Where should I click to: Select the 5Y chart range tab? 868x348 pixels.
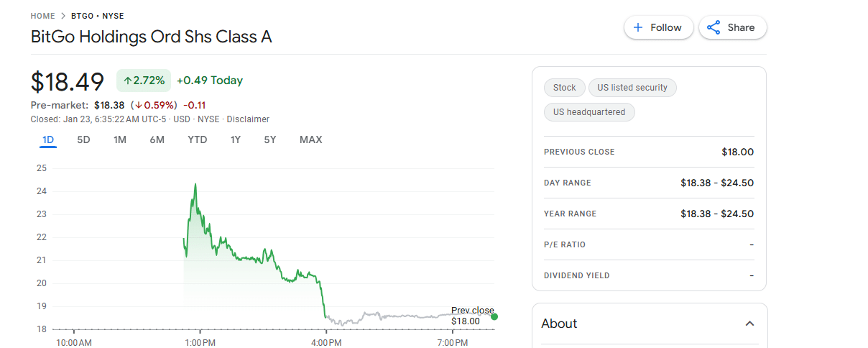click(x=270, y=139)
